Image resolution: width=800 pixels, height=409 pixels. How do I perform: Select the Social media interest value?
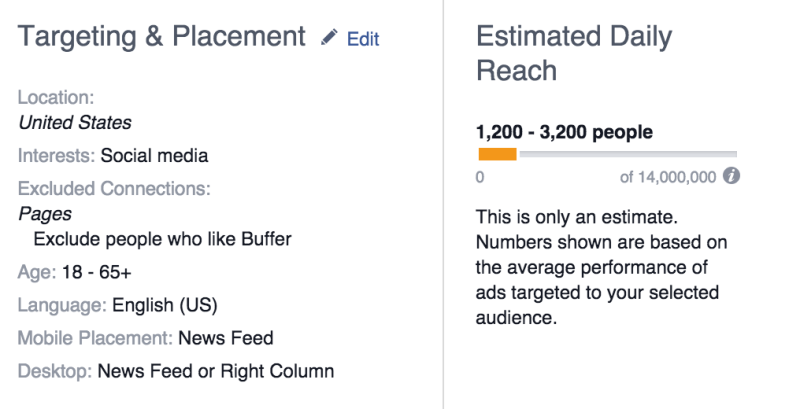coord(154,155)
